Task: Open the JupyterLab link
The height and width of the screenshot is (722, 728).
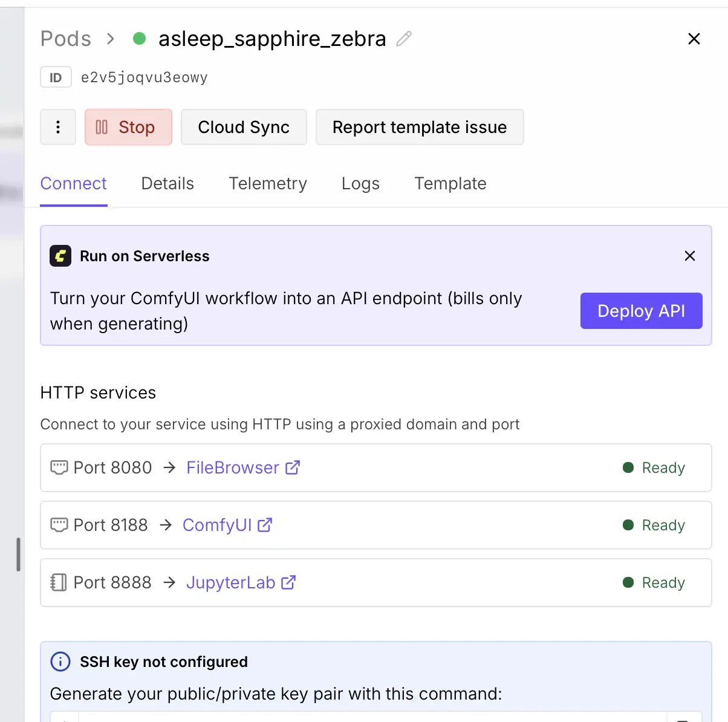Action: [x=231, y=582]
